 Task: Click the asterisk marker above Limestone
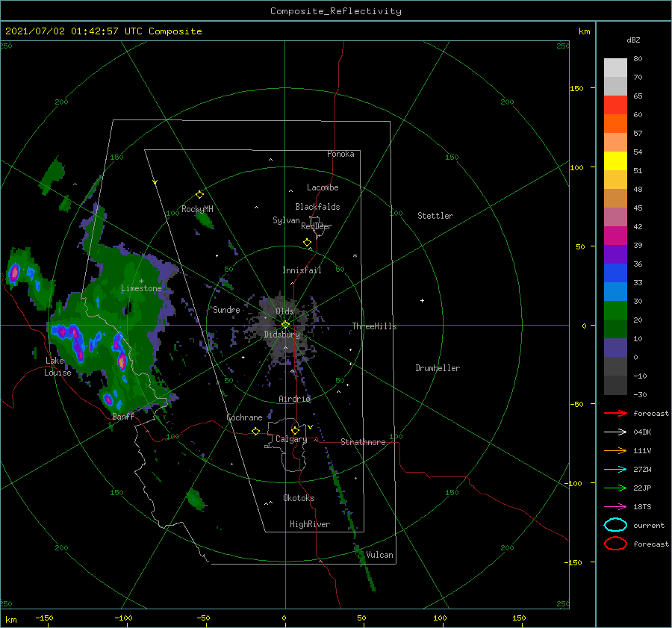pos(141,282)
